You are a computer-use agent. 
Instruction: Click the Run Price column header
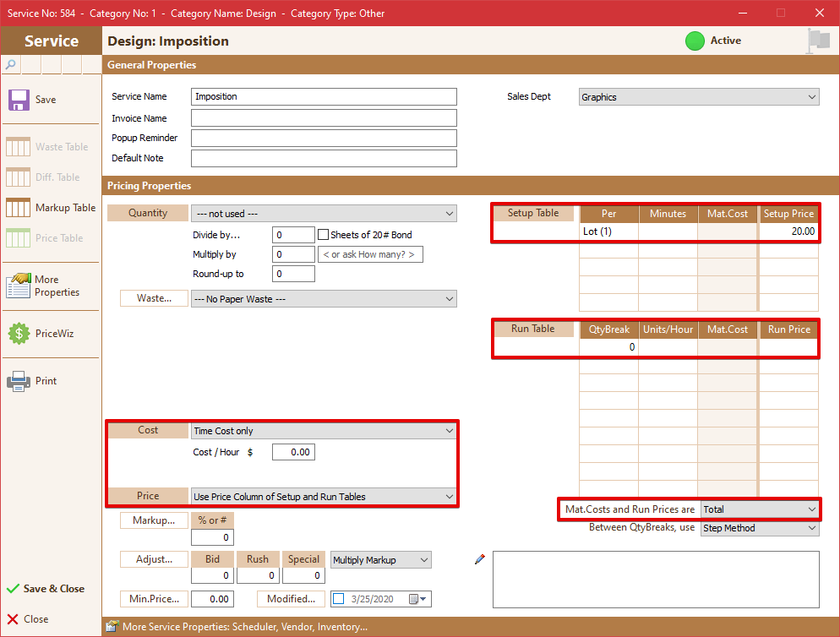coord(788,329)
